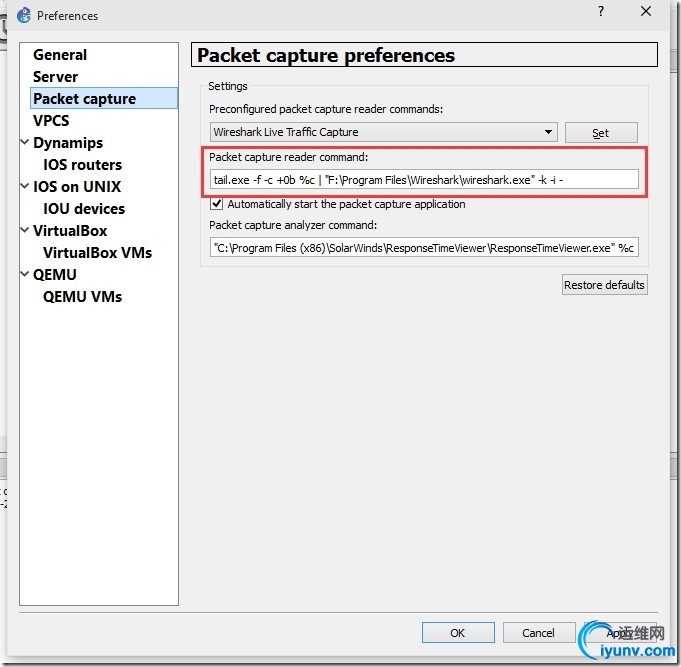Image resolution: width=681 pixels, height=667 pixels.
Task: Collapse the QEMU tree section
Action: click(x=25, y=274)
